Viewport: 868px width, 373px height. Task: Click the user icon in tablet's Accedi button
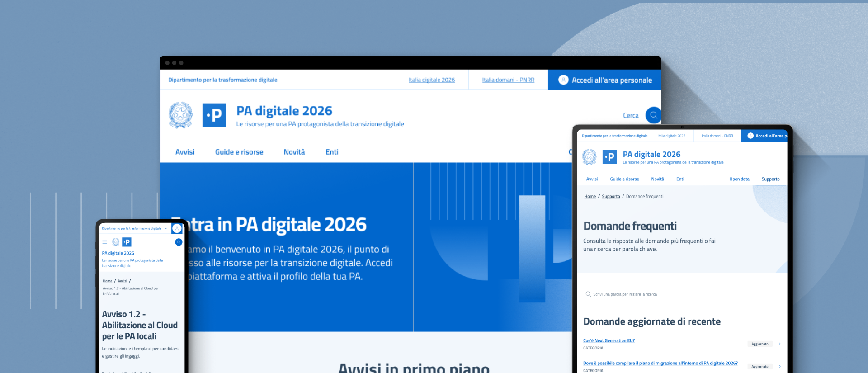pyautogui.click(x=750, y=136)
